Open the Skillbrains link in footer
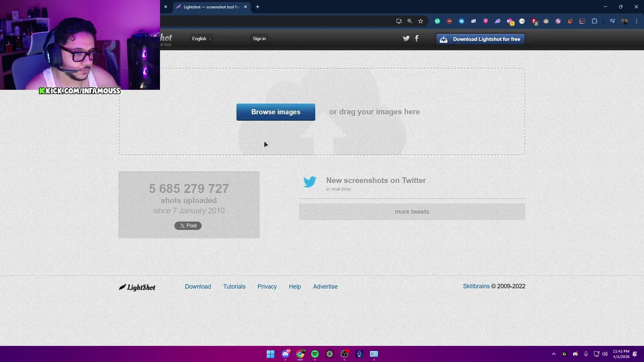Viewport: 644px width, 362px height. [x=476, y=286]
